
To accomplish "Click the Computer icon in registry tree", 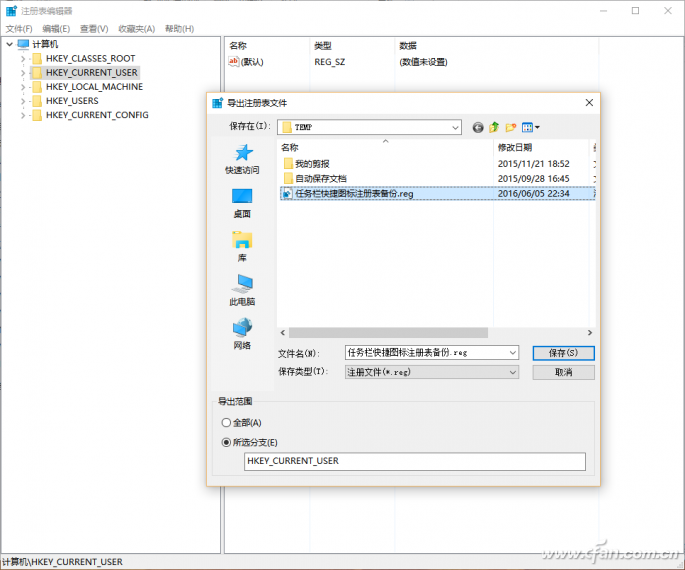I will tap(23, 44).
